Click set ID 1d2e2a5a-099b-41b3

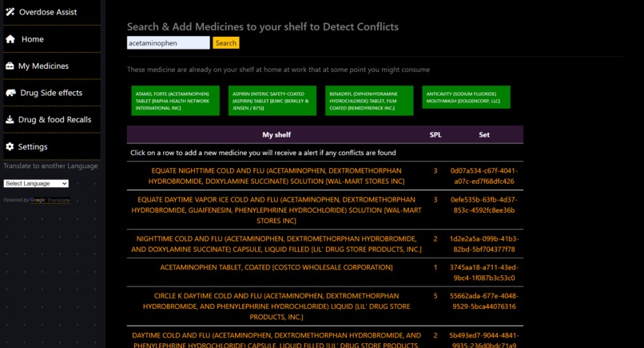484,243
